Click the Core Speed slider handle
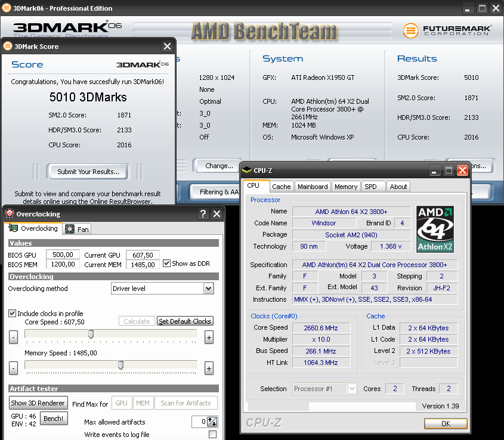 tap(91, 334)
